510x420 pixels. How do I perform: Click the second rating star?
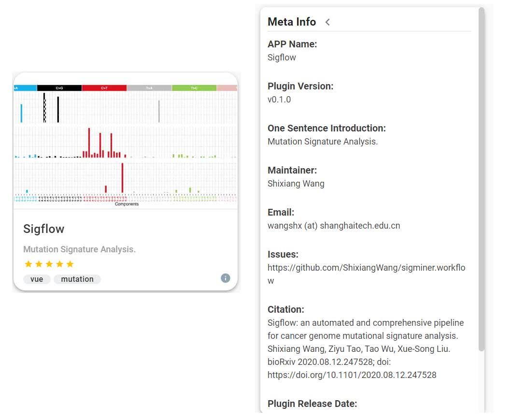pos(39,264)
